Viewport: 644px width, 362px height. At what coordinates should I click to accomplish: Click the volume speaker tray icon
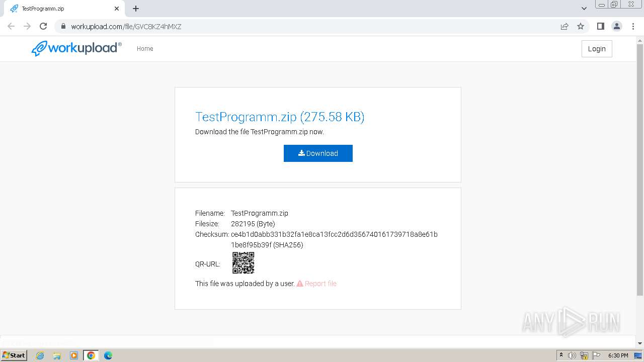click(572, 355)
